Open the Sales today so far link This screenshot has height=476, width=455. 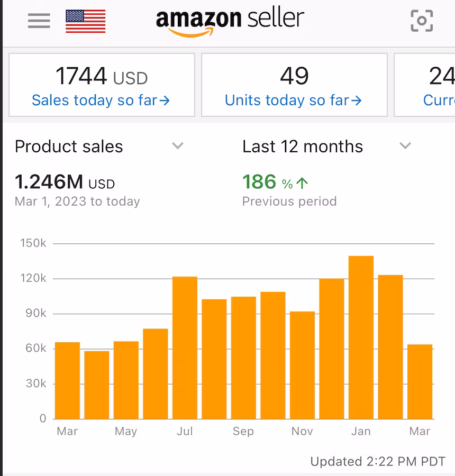(101, 100)
